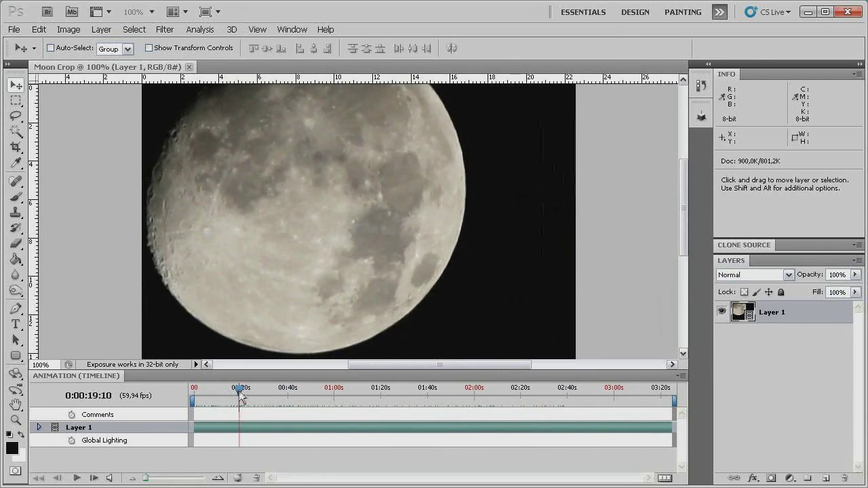Image resolution: width=868 pixels, height=488 pixels.
Task: Select the Paint Bucket tool
Action: [x=16, y=259]
